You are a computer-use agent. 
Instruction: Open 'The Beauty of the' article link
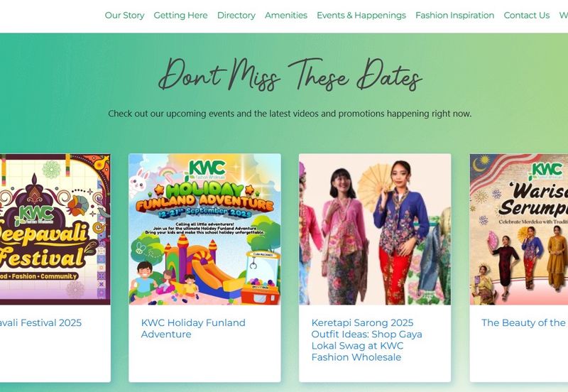click(525, 322)
